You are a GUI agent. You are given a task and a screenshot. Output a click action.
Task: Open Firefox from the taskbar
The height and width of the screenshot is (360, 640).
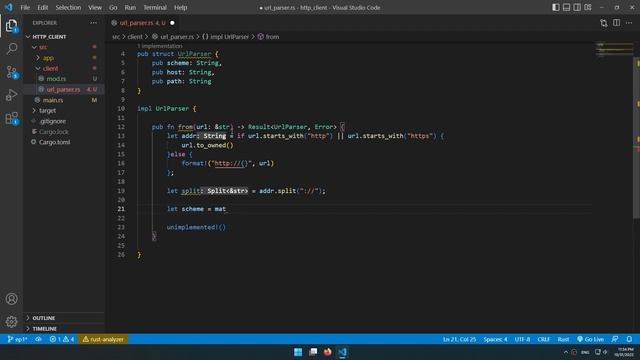pos(327,352)
